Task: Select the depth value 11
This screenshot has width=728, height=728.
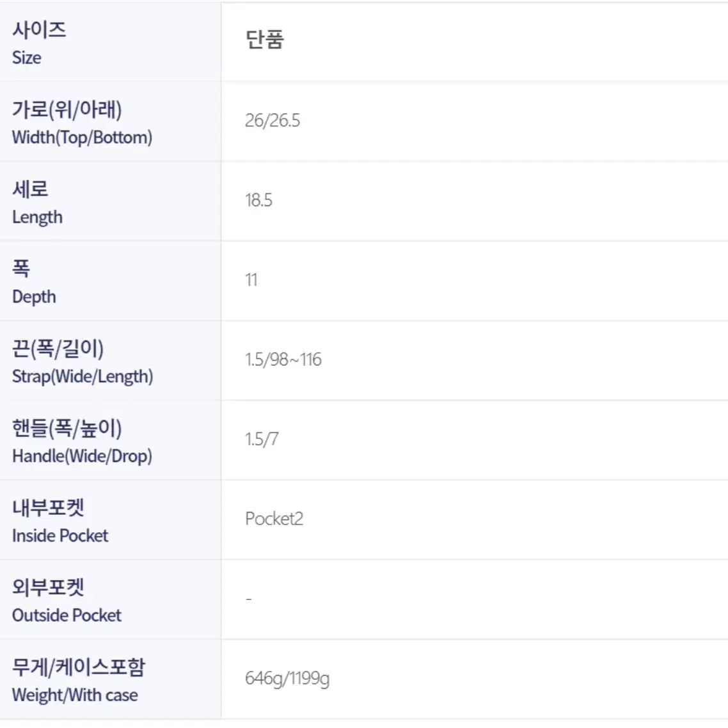Action: [x=251, y=280]
